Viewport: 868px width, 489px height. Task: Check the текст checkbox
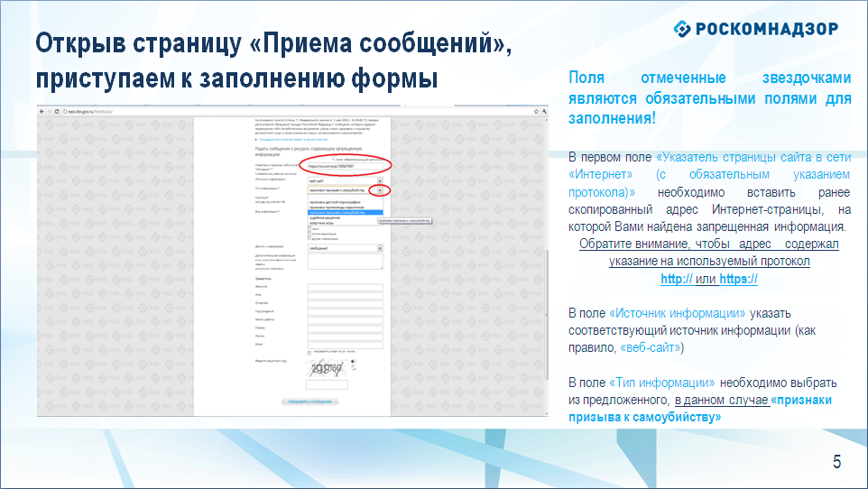click(x=309, y=228)
